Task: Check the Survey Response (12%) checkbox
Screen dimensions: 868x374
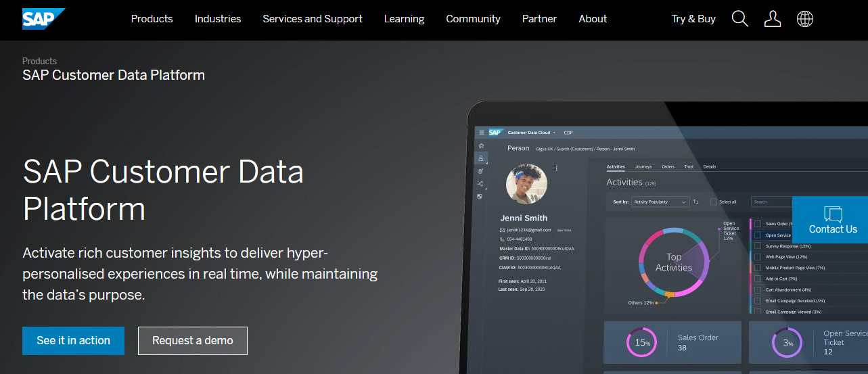Action: [758, 246]
